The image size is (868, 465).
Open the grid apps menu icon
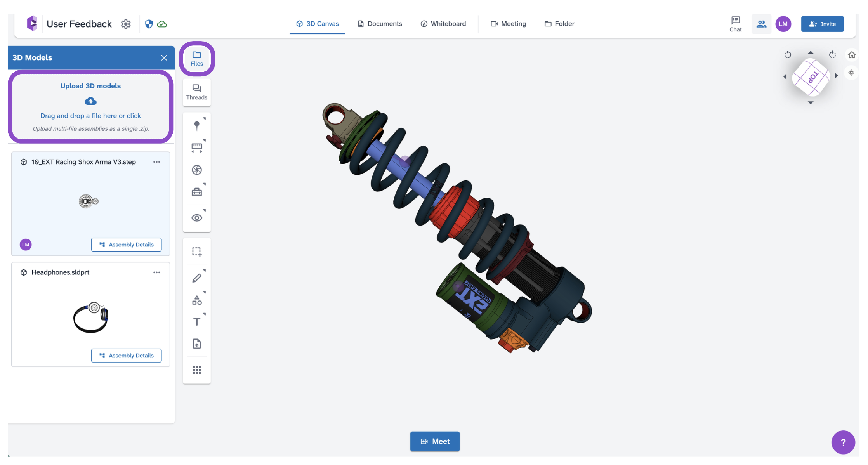pyautogui.click(x=197, y=370)
